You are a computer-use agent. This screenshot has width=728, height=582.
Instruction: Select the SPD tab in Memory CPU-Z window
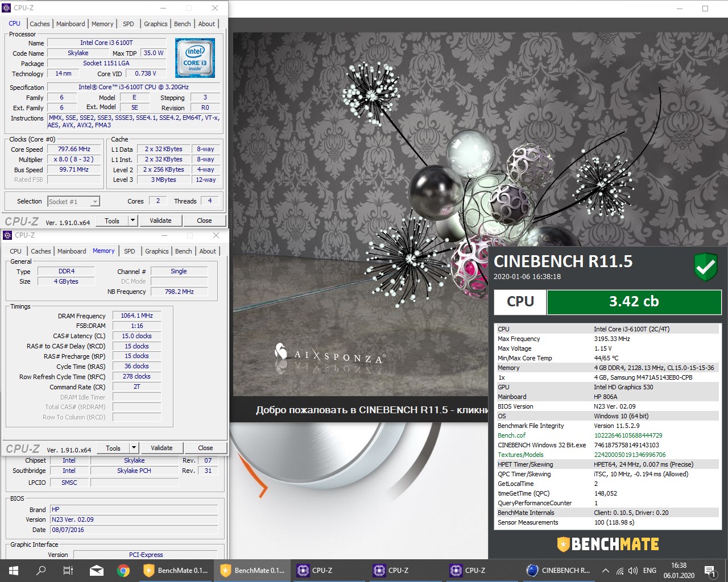click(x=130, y=251)
